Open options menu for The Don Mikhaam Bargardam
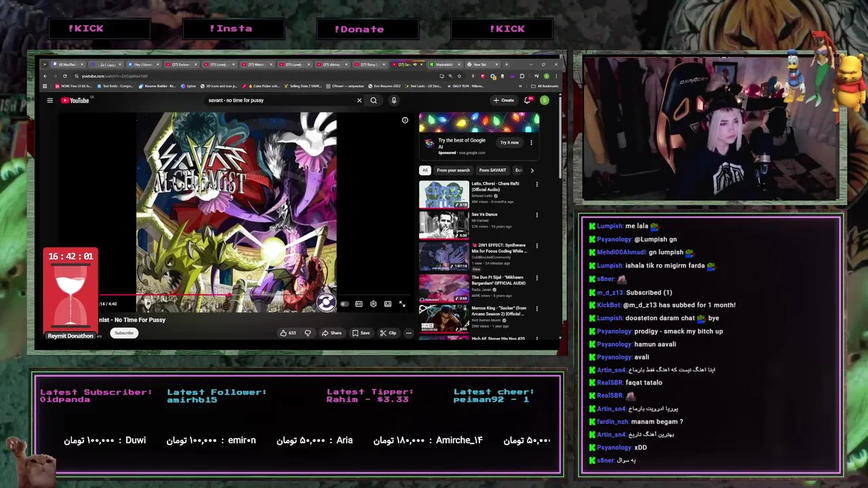868x488 pixels. coord(537,277)
